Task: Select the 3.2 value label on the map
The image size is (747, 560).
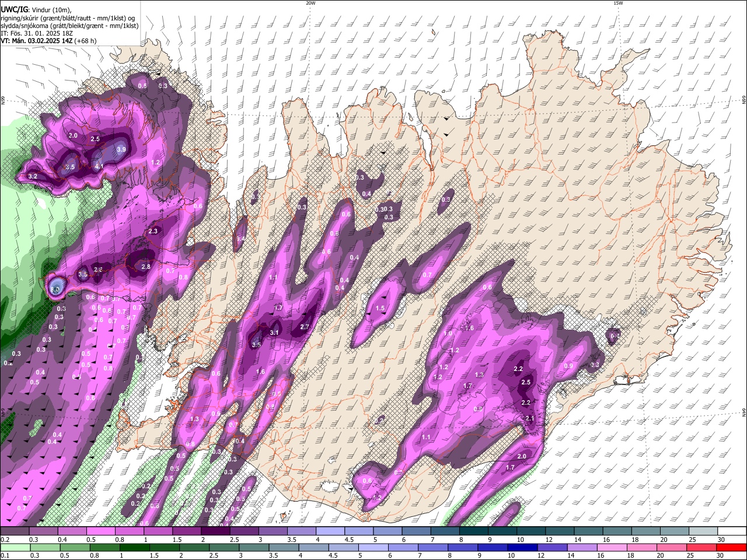Action: 33,176
